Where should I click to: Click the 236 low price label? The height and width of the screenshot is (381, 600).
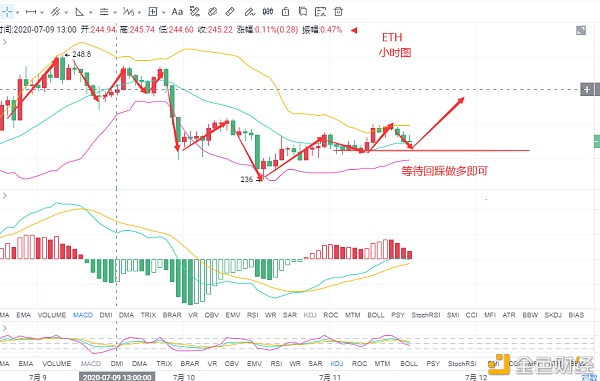click(247, 179)
